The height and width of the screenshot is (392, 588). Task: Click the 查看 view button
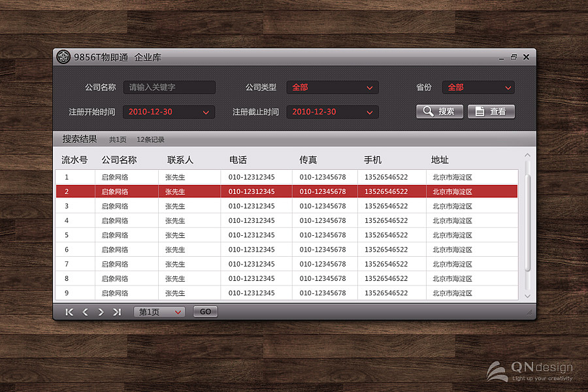click(x=491, y=112)
